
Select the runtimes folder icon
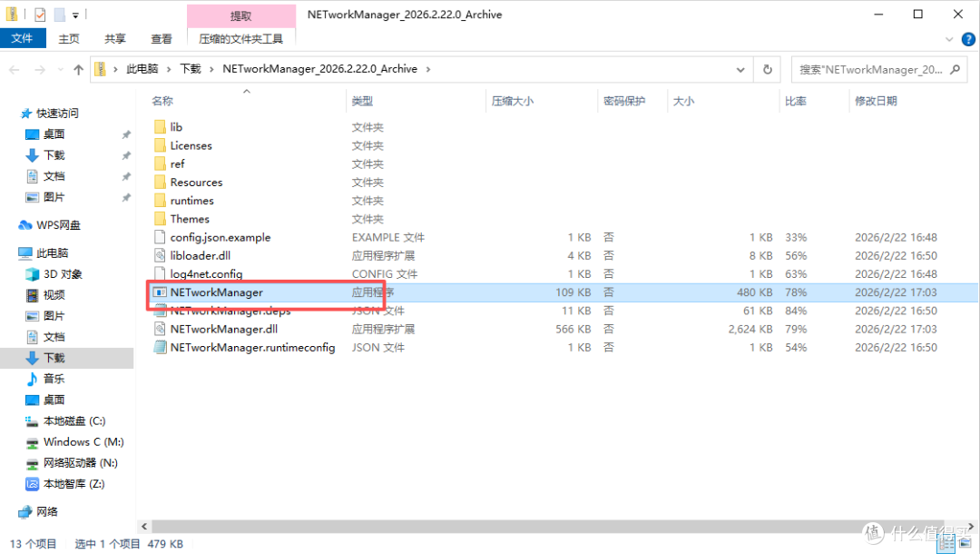tap(160, 200)
